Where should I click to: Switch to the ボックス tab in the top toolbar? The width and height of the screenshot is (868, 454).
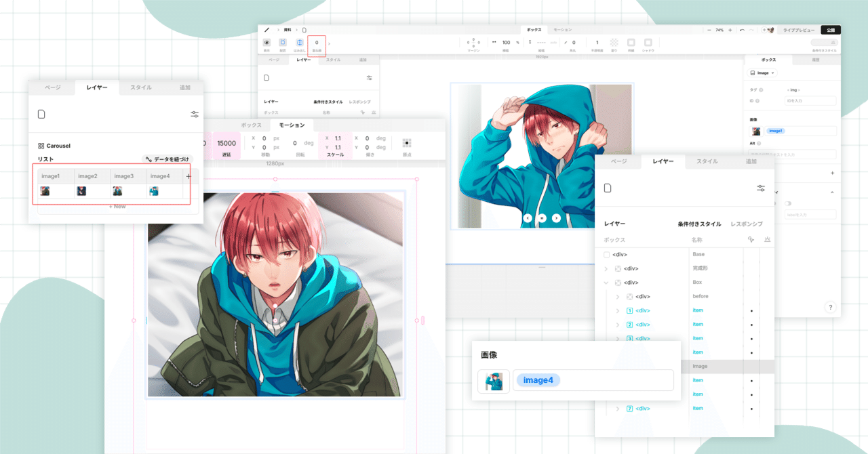click(x=534, y=30)
